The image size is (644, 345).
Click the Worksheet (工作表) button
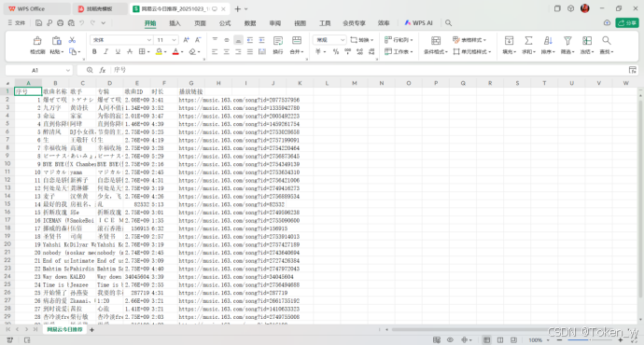(x=399, y=51)
